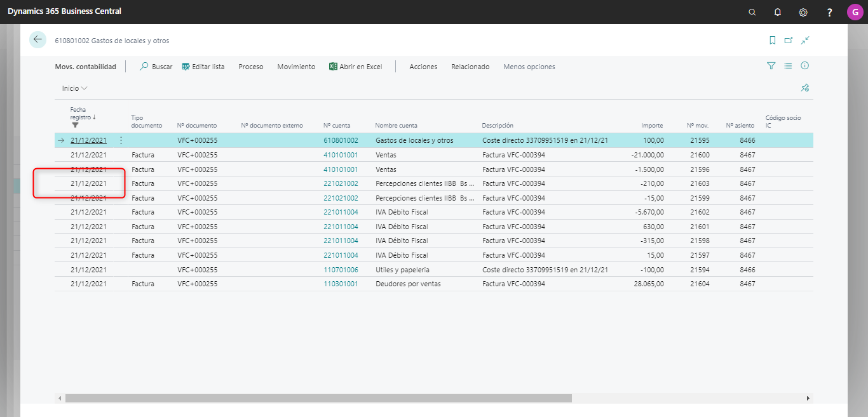Click the Descripción column header
The width and height of the screenshot is (868, 417).
[x=498, y=126]
